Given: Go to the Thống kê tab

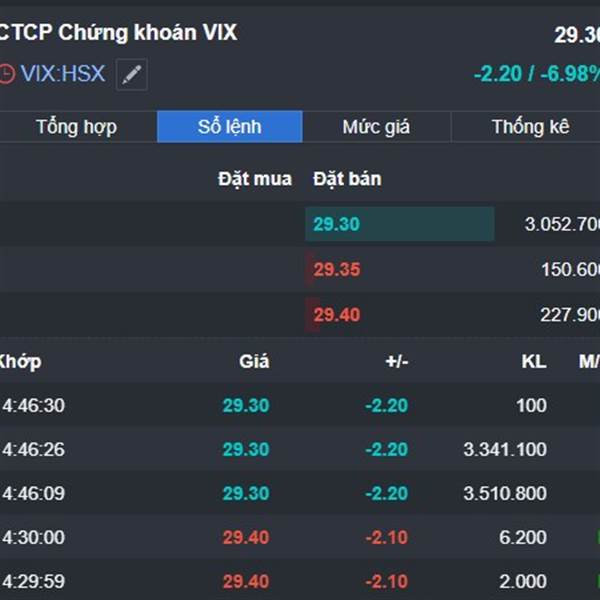Looking at the screenshot, I should [x=530, y=127].
